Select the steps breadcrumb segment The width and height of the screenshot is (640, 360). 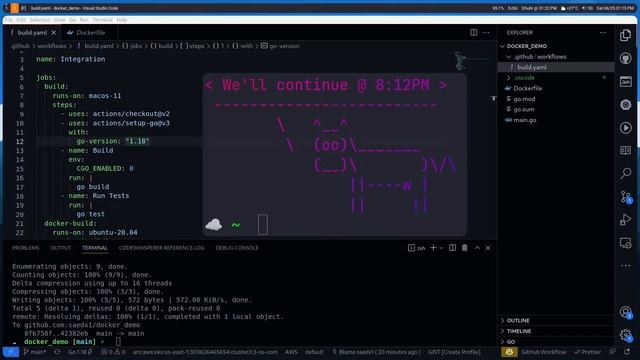click(x=192, y=46)
